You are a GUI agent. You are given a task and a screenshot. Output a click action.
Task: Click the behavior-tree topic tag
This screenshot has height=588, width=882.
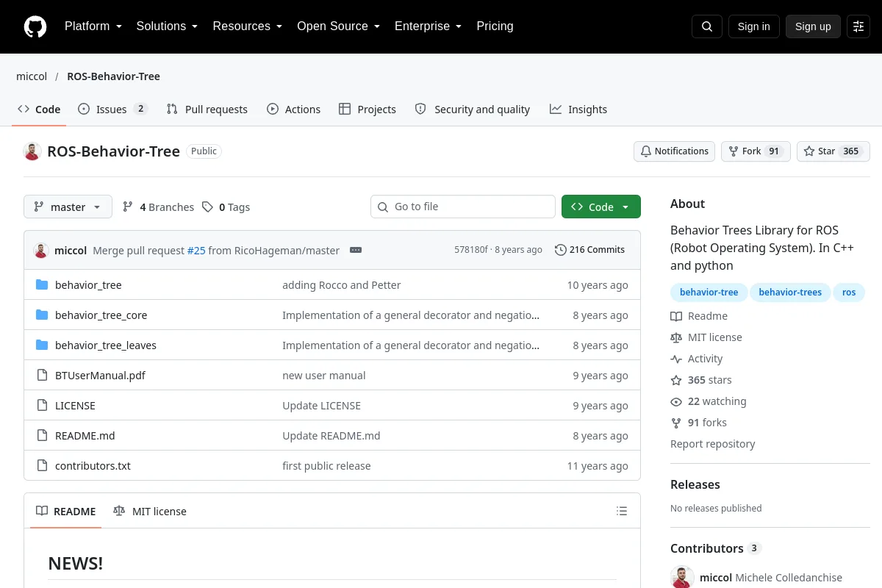[x=709, y=292]
